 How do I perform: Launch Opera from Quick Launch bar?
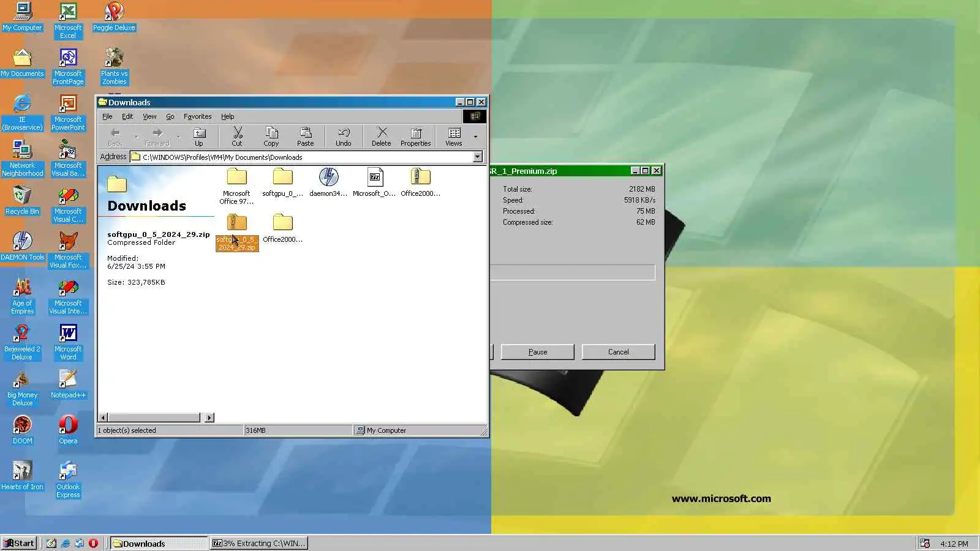(93, 543)
